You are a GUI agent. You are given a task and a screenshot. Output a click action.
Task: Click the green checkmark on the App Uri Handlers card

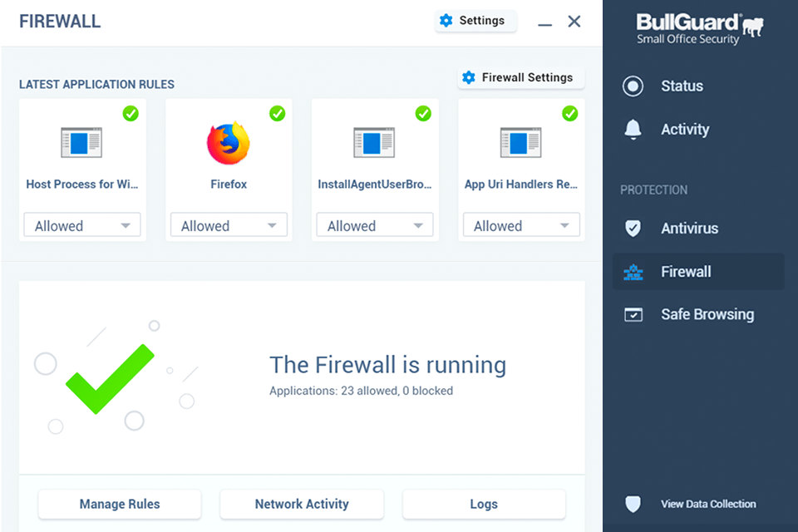570,114
